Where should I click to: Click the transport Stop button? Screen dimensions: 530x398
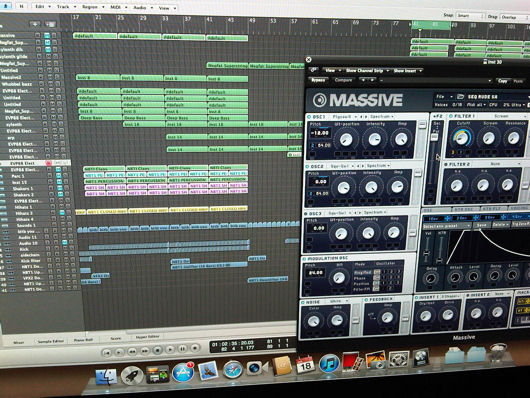(x=157, y=350)
